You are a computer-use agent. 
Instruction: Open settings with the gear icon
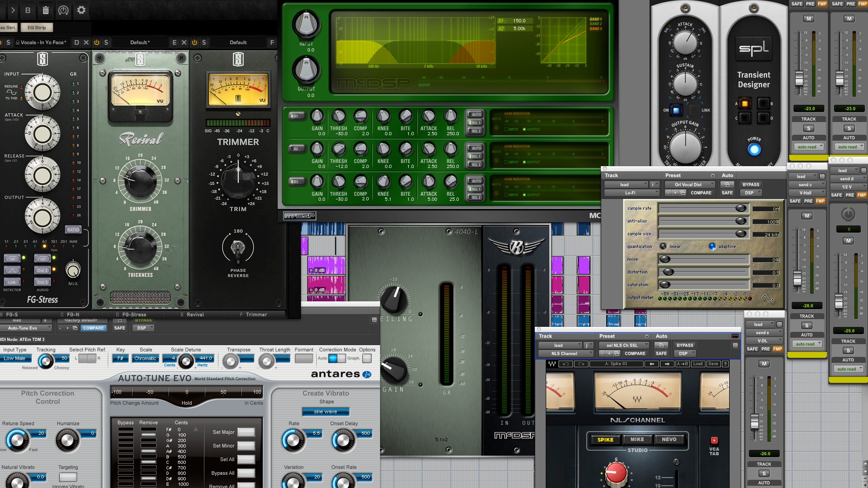point(81,10)
